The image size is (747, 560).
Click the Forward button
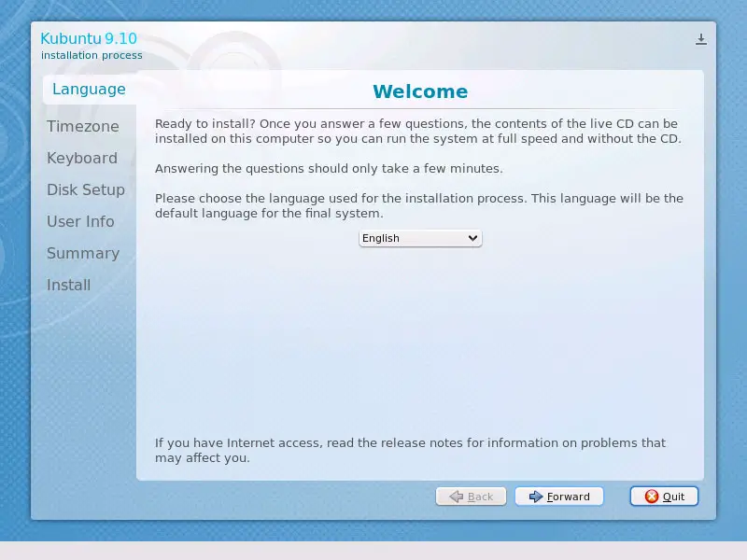(558, 497)
